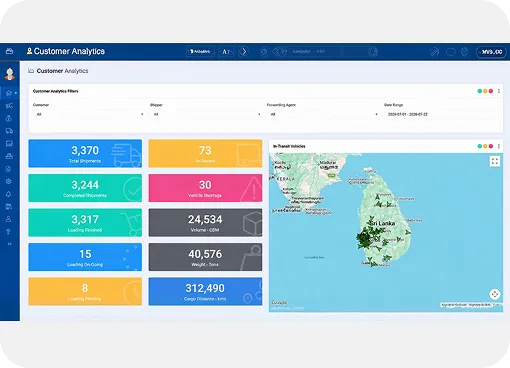
Task: Open the Loading Pending 8 card
Action: click(x=85, y=291)
